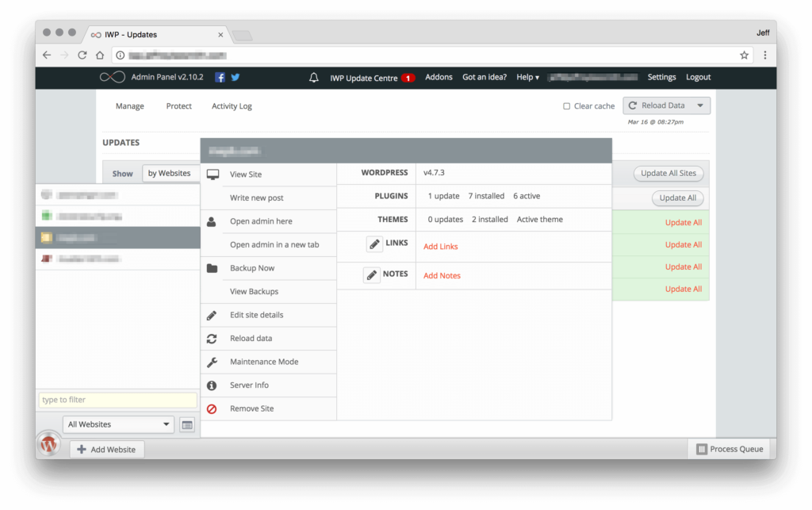Click the person icon beside Open admin here

point(211,221)
